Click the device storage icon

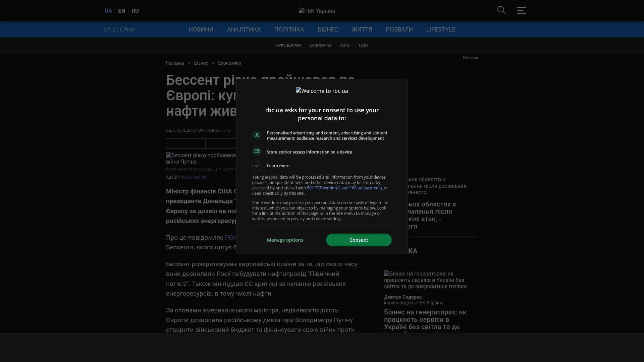[257, 152]
